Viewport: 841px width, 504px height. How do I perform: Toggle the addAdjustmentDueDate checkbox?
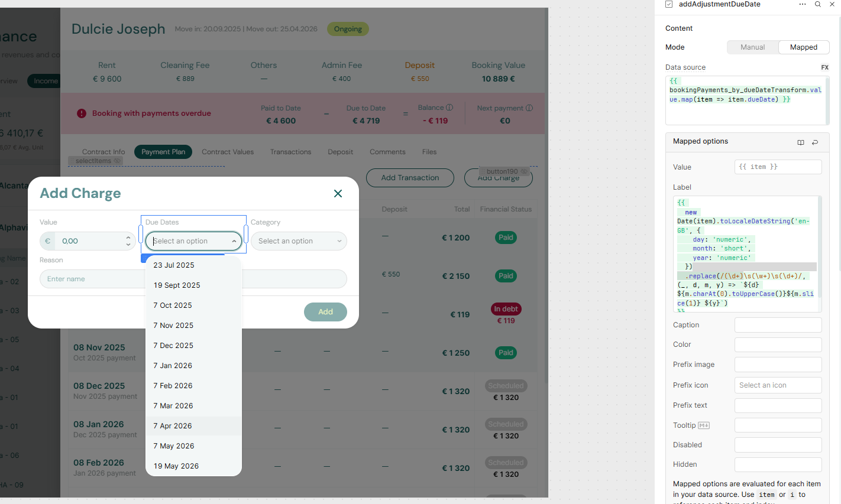tap(668, 4)
